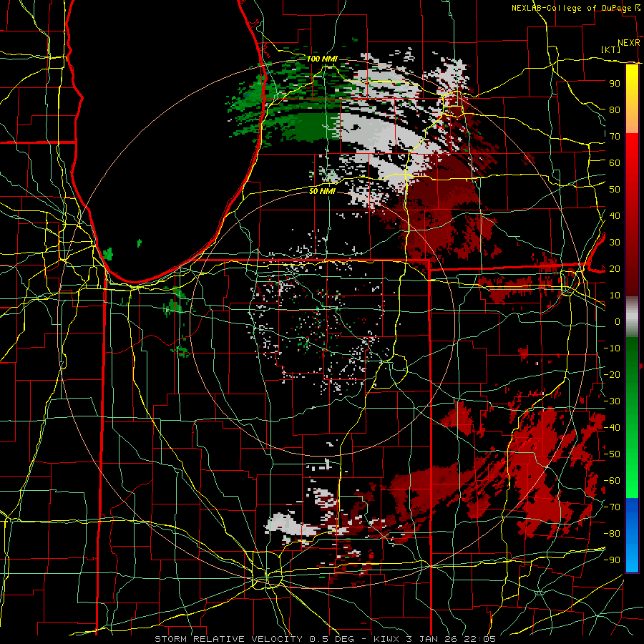The width and height of the screenshot is (644, 644).
Task: Click the -50 value on velocity scale
Action: tap(612, 454)
